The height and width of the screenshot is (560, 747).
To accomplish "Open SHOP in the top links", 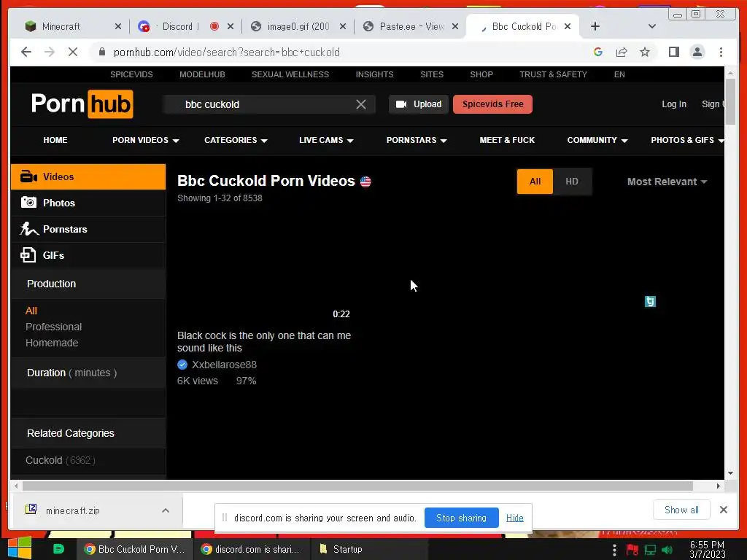I will [x=481, y=74].
